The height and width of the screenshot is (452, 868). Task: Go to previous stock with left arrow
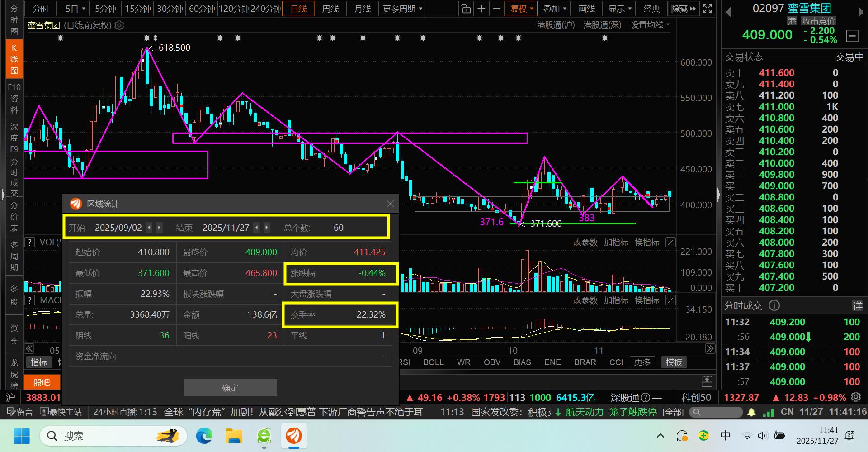click(x=728, y=12)
